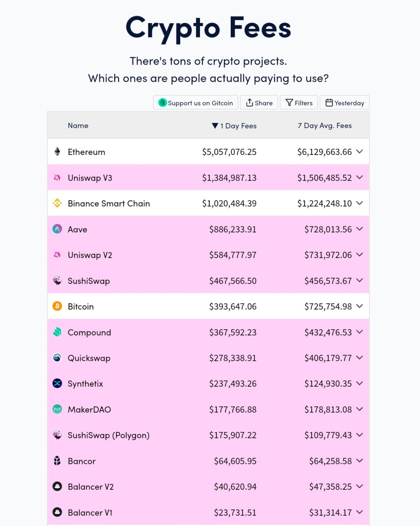Click the Share button
The image size is (420, 526).
click(259, 103)
